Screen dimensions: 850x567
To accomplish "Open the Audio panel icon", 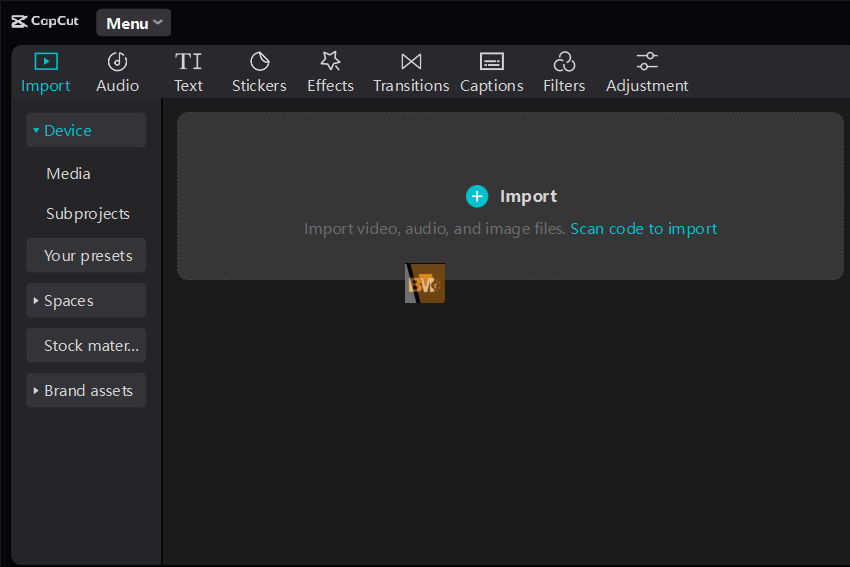I will click(x=117, y=62).
